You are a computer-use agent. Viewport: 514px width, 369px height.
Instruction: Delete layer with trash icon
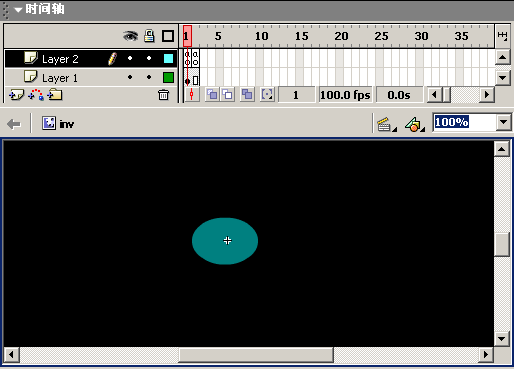pos(163,95)
